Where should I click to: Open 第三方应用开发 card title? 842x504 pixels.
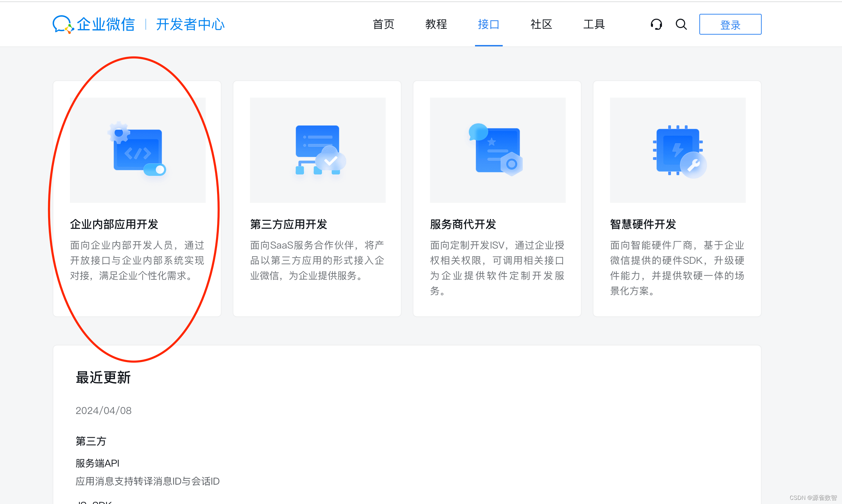pos(288,224)
